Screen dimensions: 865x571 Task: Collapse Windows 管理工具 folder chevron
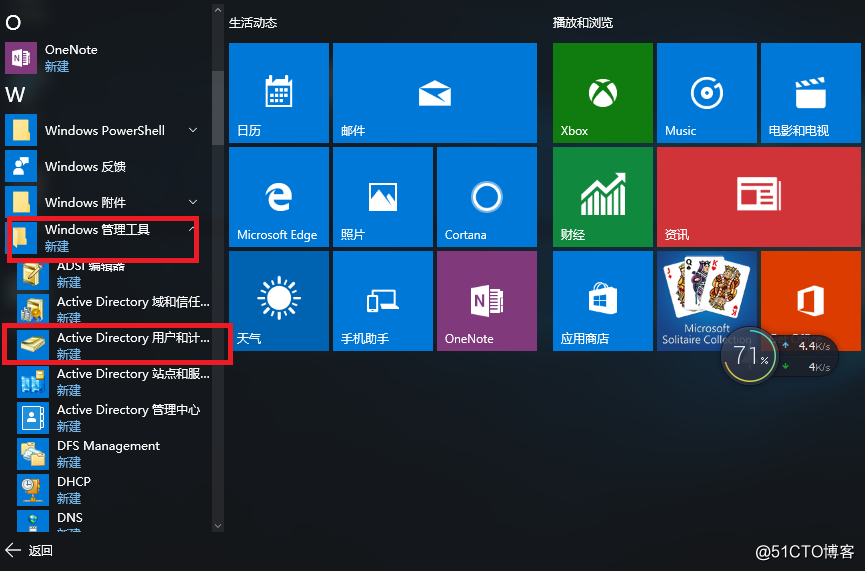(191, 228)
